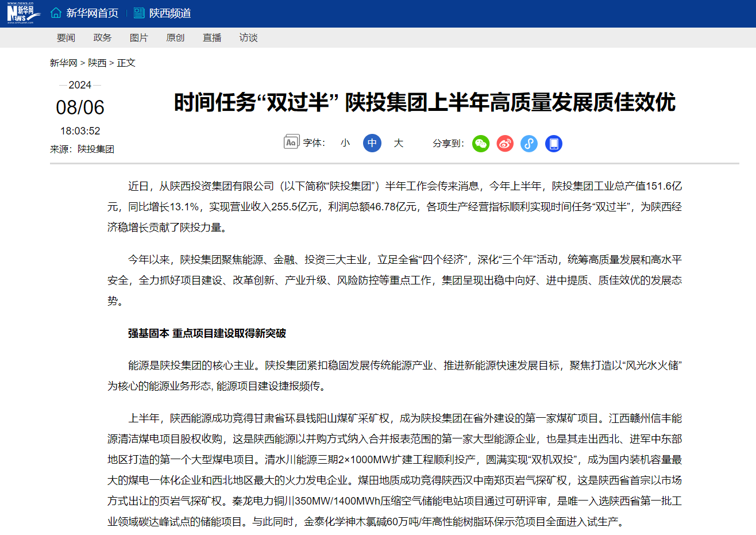756x535 pixels.
Task: Set font size to 小 (small)
Action: [345, 143]
